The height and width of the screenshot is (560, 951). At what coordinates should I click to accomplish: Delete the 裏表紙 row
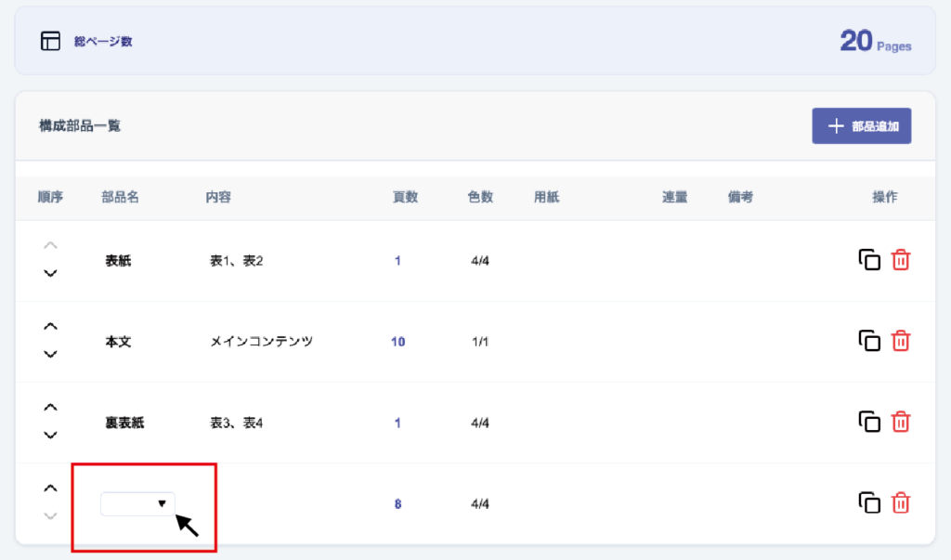click(x=900, y=423)
